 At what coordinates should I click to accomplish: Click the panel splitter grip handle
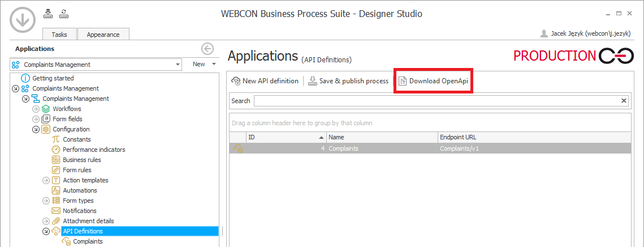point(223,231)
